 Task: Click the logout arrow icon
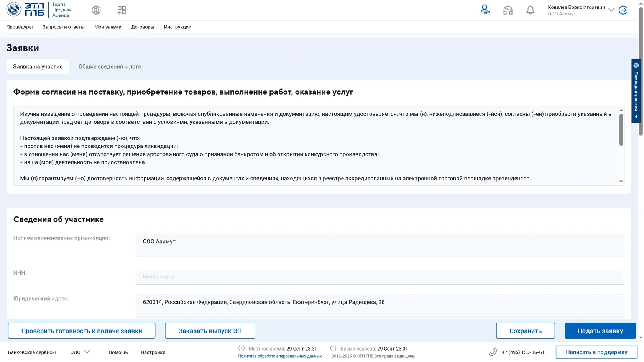point(623,10)
